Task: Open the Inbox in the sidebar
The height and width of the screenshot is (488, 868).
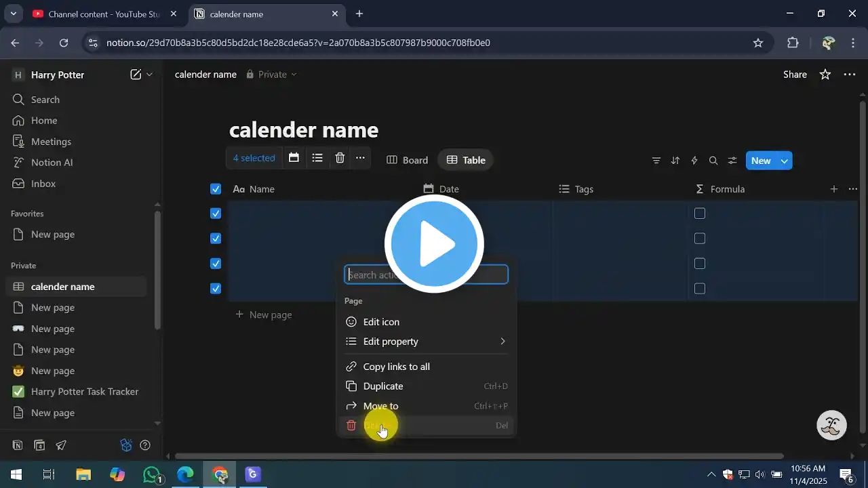Action: [43, 184]
